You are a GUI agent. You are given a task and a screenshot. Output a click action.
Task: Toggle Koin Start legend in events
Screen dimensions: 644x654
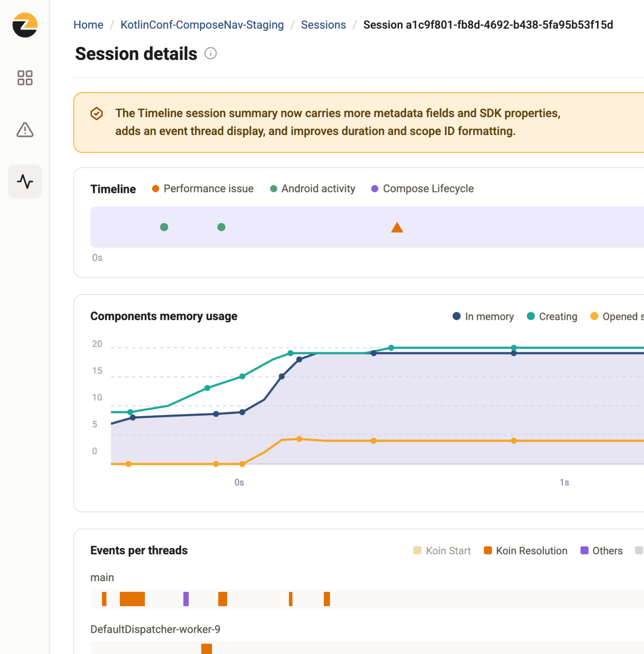442,551
